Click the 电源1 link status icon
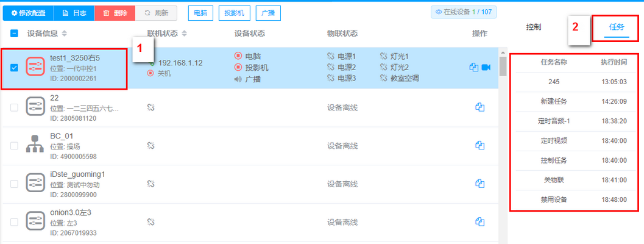The width and height of the screenshot is (644, 244). [331, 56]
